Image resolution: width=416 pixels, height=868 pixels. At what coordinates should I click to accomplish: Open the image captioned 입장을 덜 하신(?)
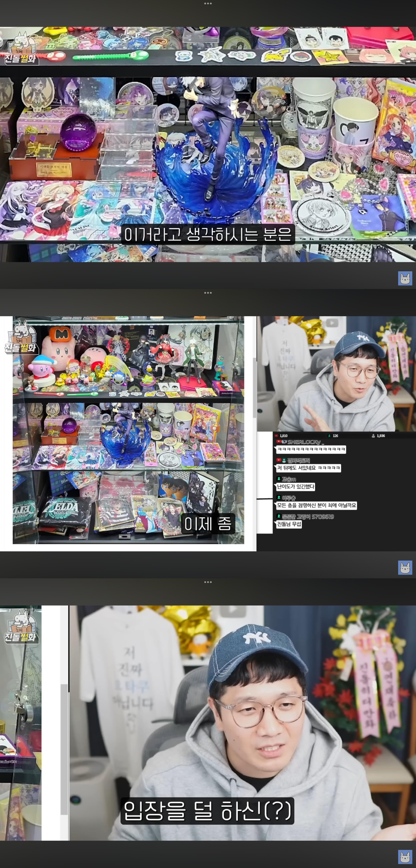click(x=208, y=723)
